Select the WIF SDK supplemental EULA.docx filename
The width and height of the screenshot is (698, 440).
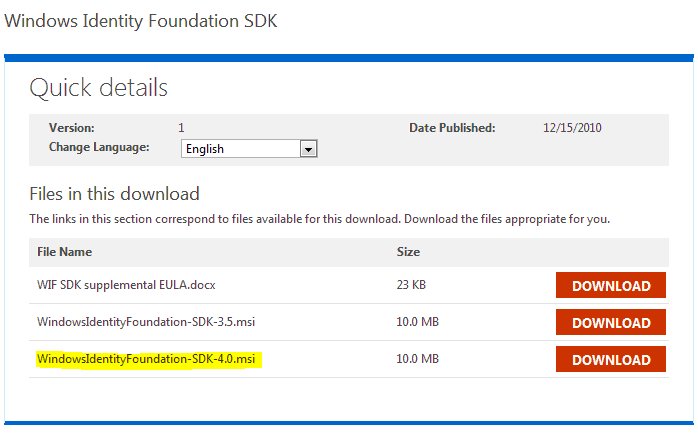pos(126,286)
